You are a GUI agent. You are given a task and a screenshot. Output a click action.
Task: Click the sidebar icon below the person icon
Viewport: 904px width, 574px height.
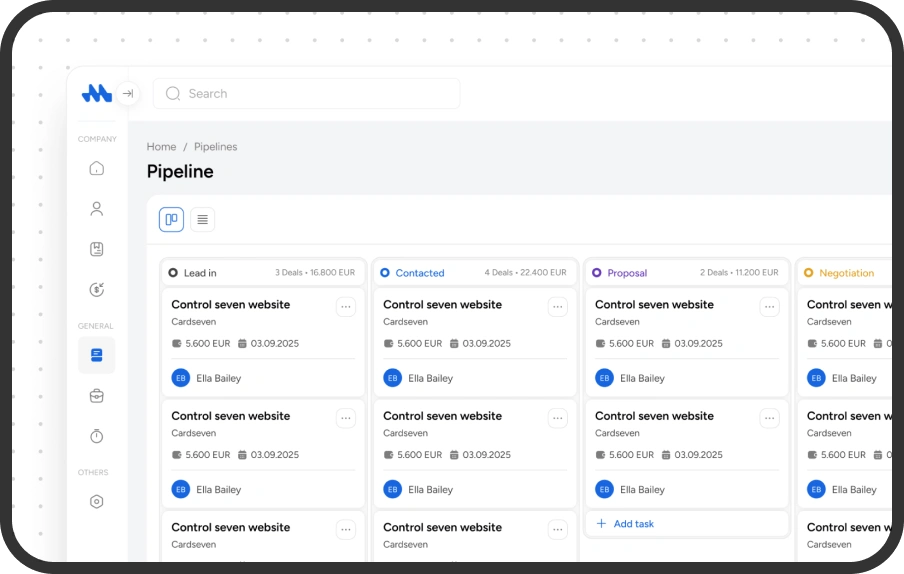(97, 250)
